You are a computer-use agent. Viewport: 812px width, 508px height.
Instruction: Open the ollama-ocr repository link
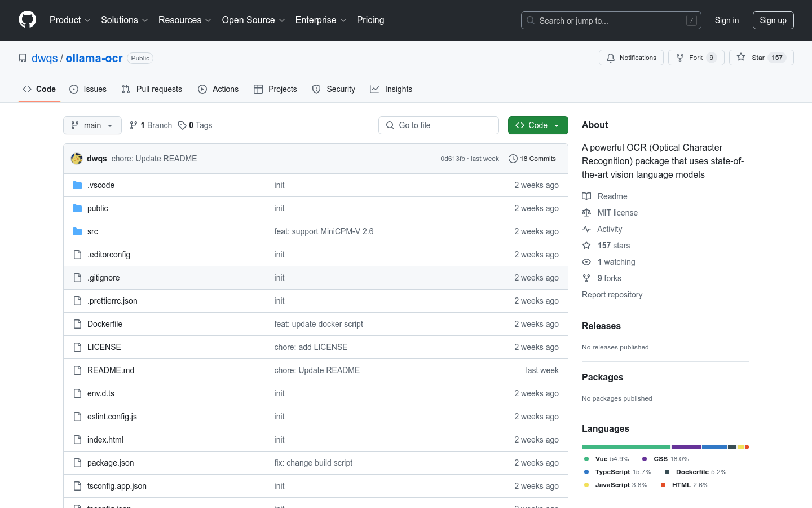94,58
